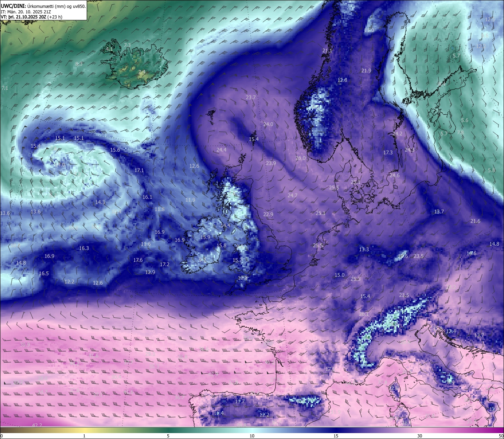
Task: Click the 21.9 value label
Action: (x=366, y=71)
